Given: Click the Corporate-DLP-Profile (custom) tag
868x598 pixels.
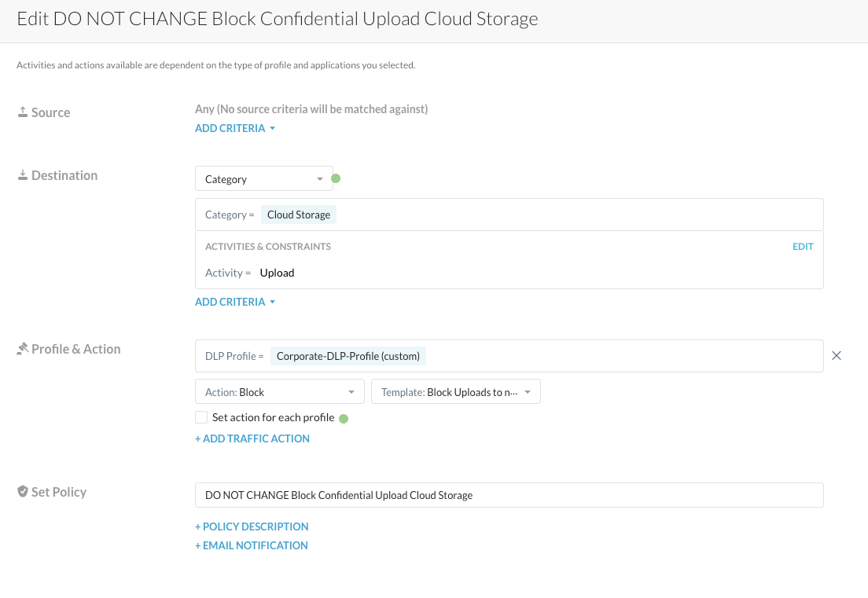Looking at the screenshot, I should point(348,356).
